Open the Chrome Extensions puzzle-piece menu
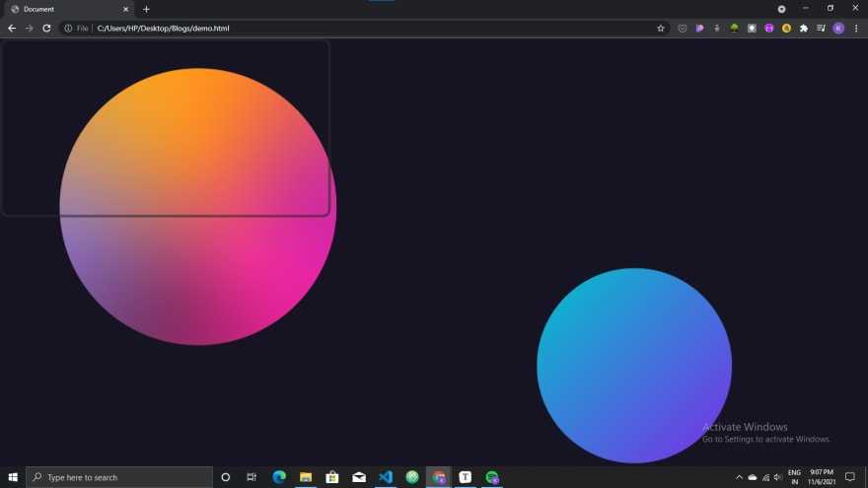This screenshot has width=868, height=488. coord(804,29)
